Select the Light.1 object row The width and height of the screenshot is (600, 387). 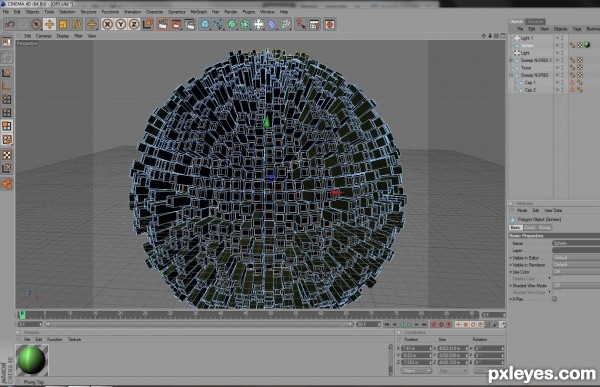point(527,38)
